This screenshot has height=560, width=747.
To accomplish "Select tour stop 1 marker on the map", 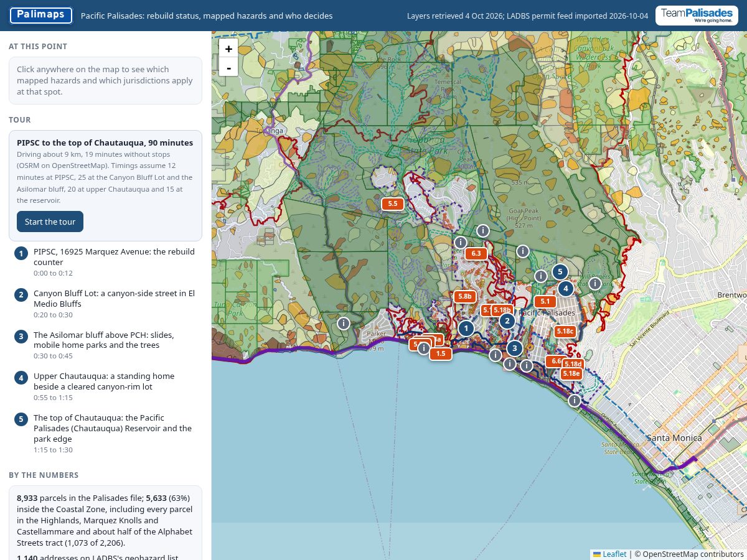I will tap(466, 328).
